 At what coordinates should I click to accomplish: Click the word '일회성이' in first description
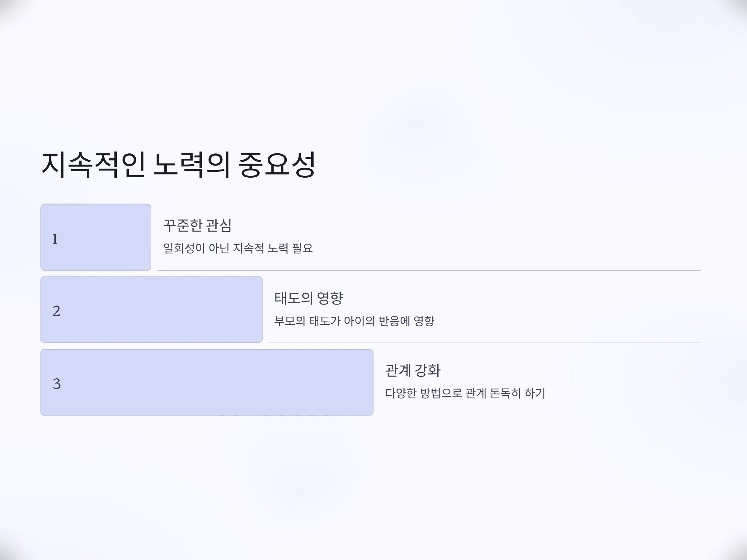coord(184,249)
